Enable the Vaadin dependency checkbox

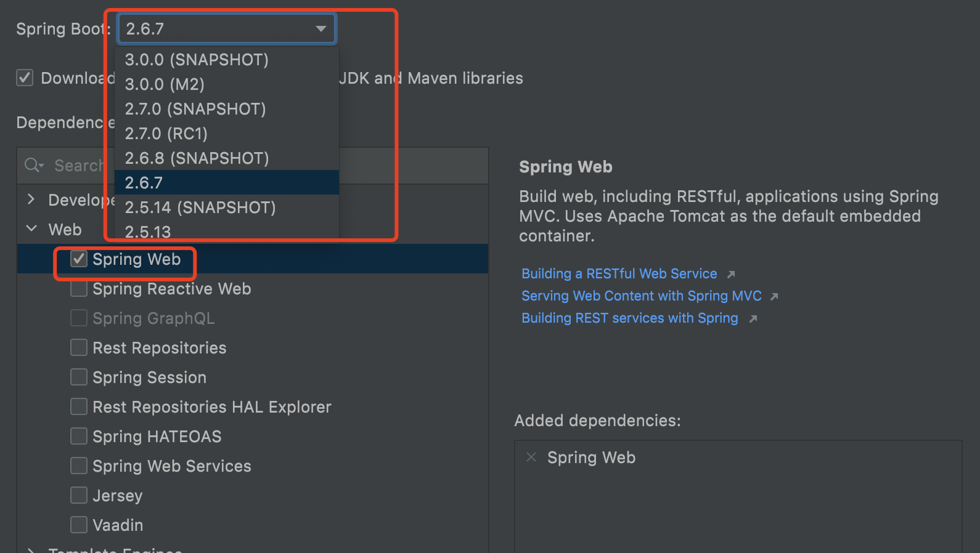point(79,525)
